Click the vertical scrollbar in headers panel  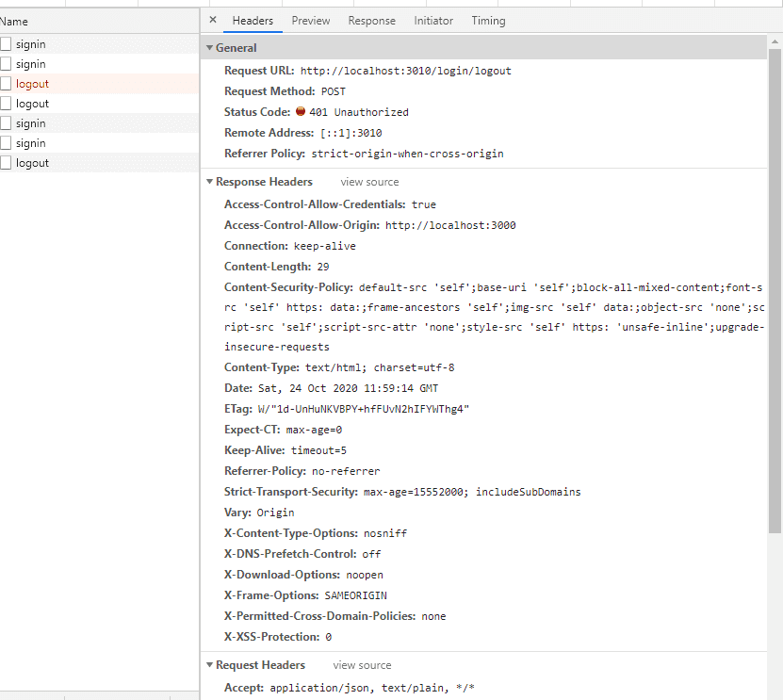[775, 283]
